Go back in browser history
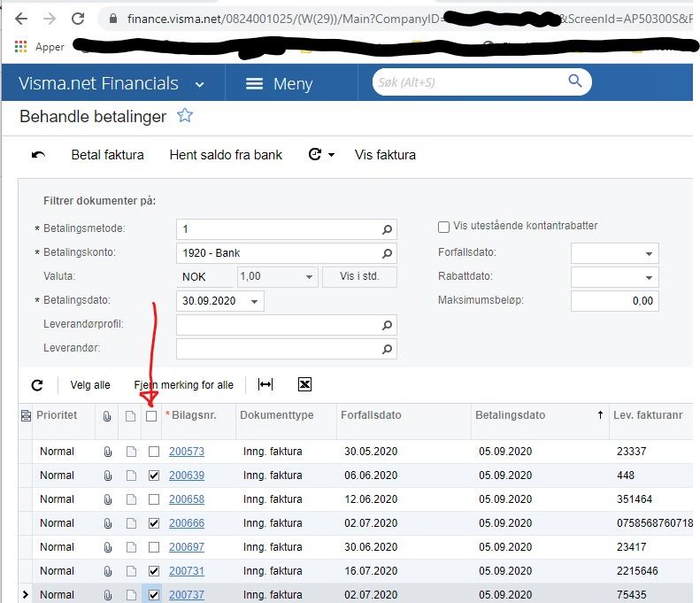This screenshot has height=603, width=700. click(x=21, y=19)
